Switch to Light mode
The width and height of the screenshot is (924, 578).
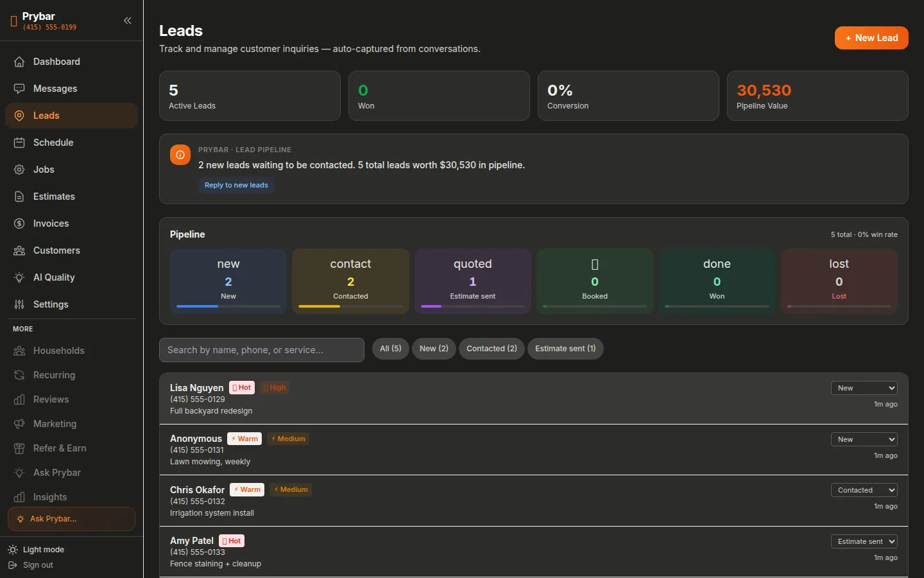[x=36, y=550]
